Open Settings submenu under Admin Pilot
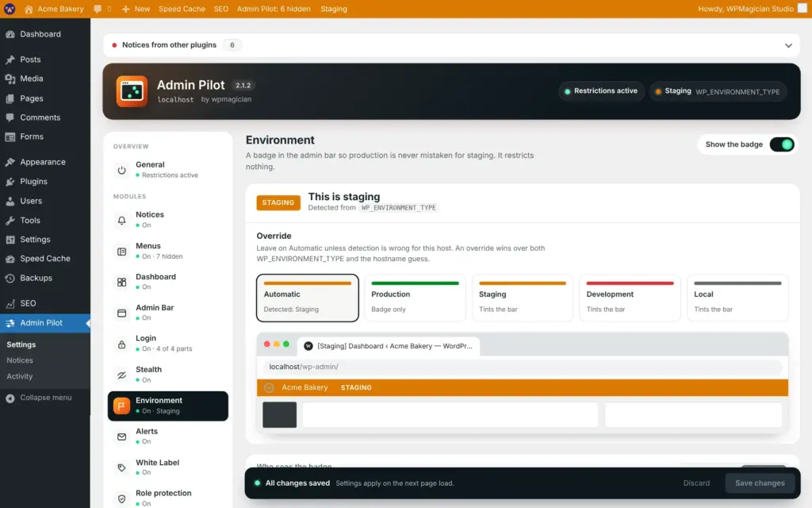The width and height of the screenshot is (812, 508). coord(21,344)
